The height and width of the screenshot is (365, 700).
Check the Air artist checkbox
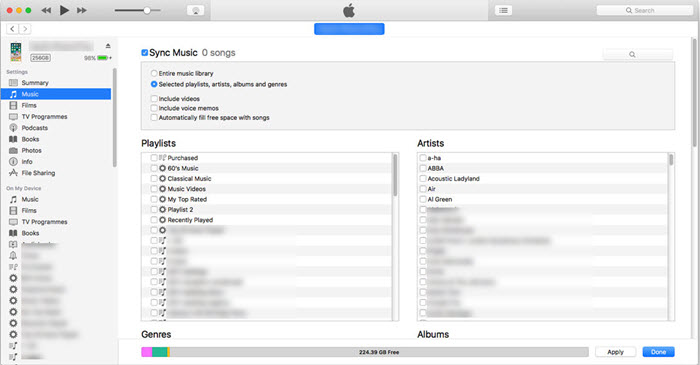coord(423,189)
